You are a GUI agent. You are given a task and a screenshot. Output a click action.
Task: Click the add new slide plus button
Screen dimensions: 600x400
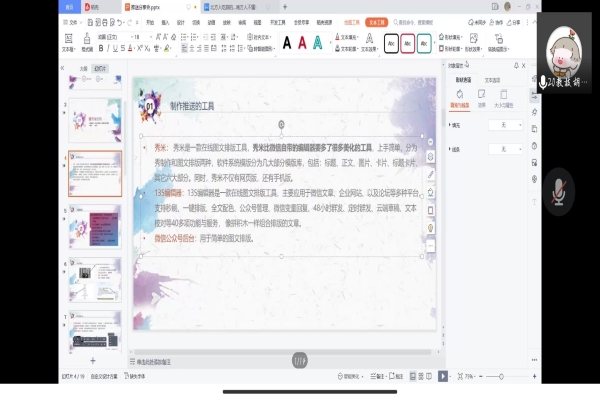coord(93,358)
